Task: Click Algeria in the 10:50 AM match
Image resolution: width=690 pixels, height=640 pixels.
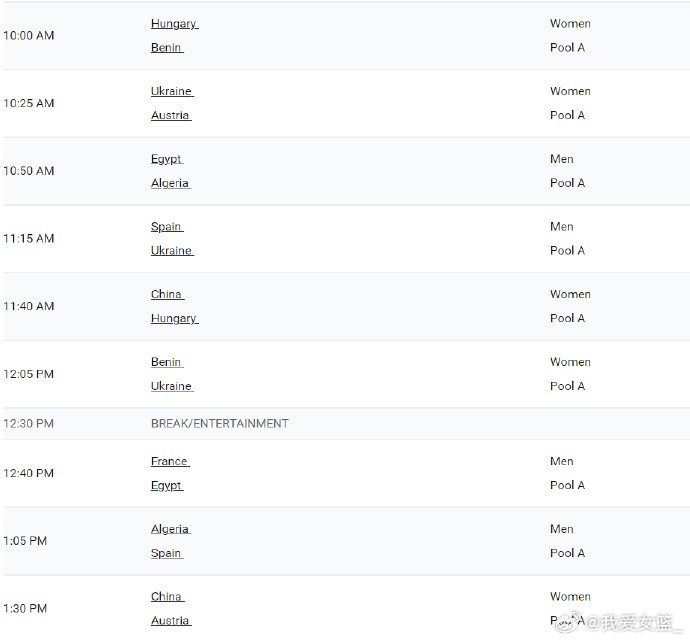Action: click(170, 184)
